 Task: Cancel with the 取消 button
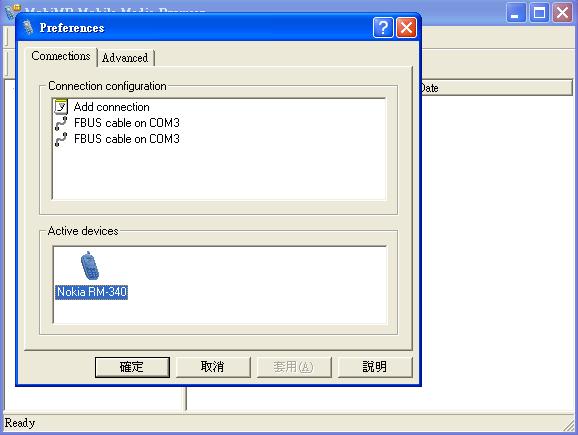(213, 367)
